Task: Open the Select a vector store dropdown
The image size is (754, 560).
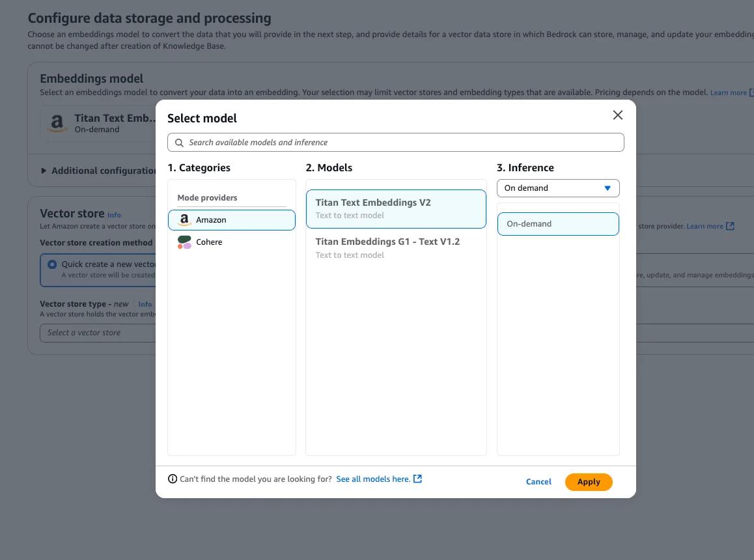Action: tap(98, 333)
